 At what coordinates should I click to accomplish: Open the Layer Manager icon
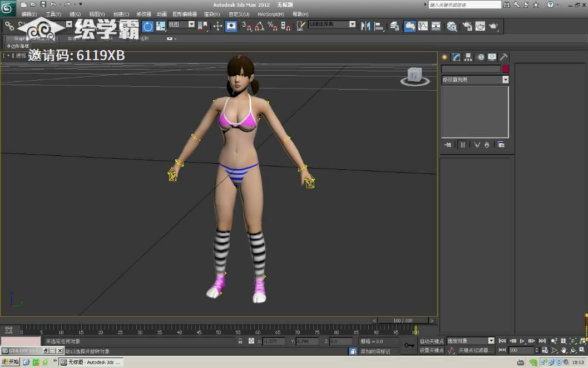pyautogui.click(x=394, y=26)
